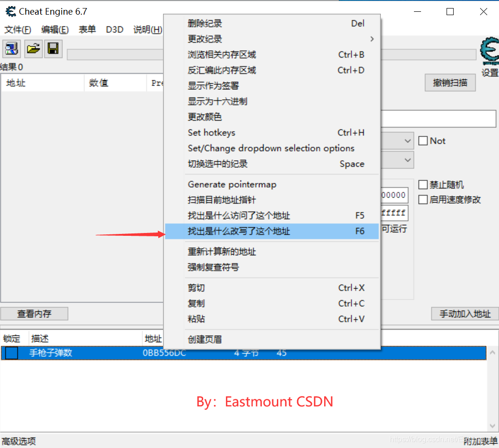Click the Cheat Engine title bar icon
This screenshot has height=448, width=499.
[x=10, y=11]
